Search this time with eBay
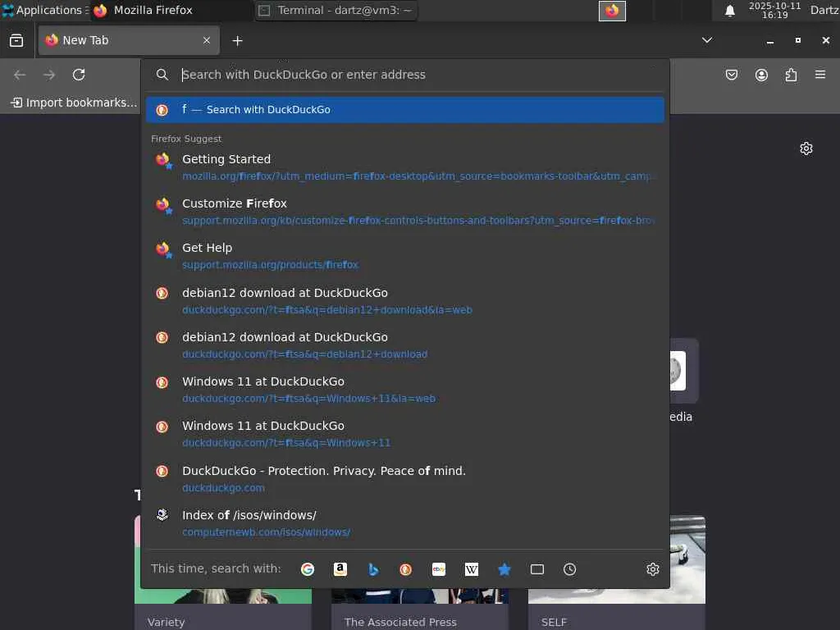This screenshot has width=840, height=630. pos(439,569)
